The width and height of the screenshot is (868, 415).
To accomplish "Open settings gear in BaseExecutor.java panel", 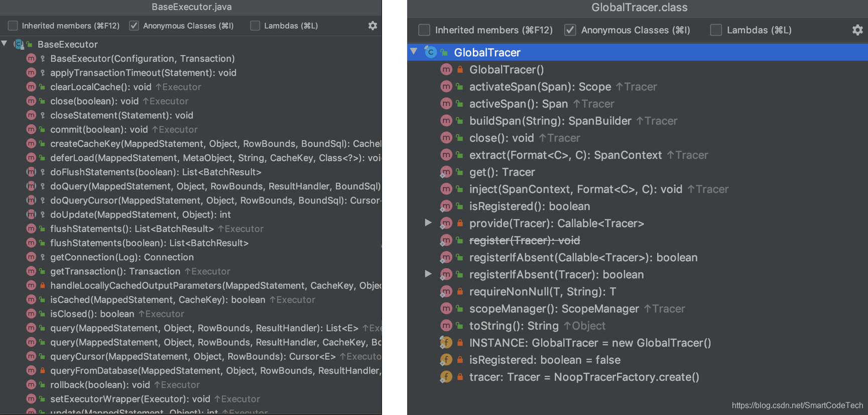I will point(373,26).
